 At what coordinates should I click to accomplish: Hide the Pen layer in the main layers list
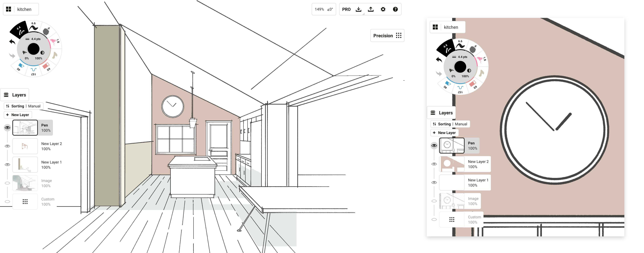point(8,128)
